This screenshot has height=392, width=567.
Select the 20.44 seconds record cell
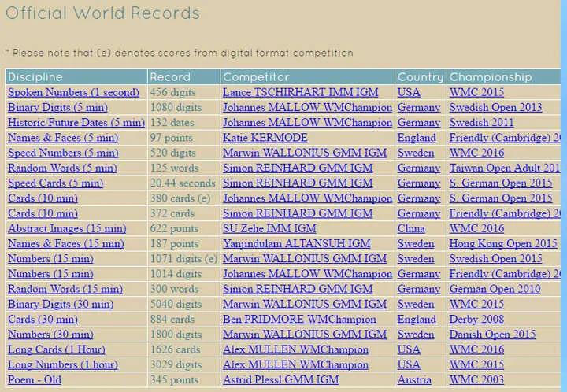click(x=183, y=183)
